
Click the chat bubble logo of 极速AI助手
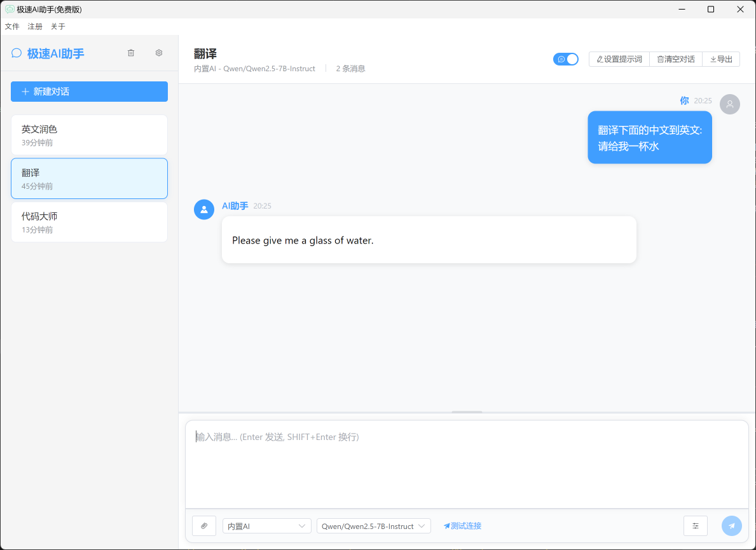17,53
